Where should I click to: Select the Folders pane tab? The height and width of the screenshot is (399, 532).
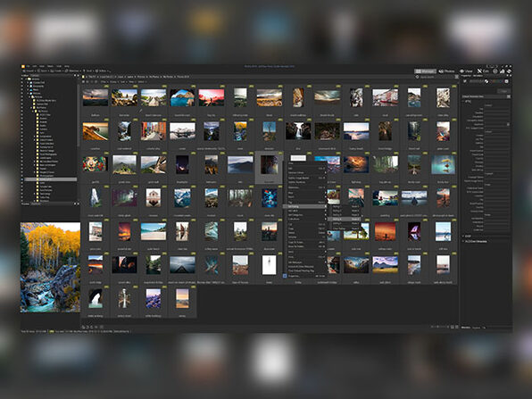[26, 76]
